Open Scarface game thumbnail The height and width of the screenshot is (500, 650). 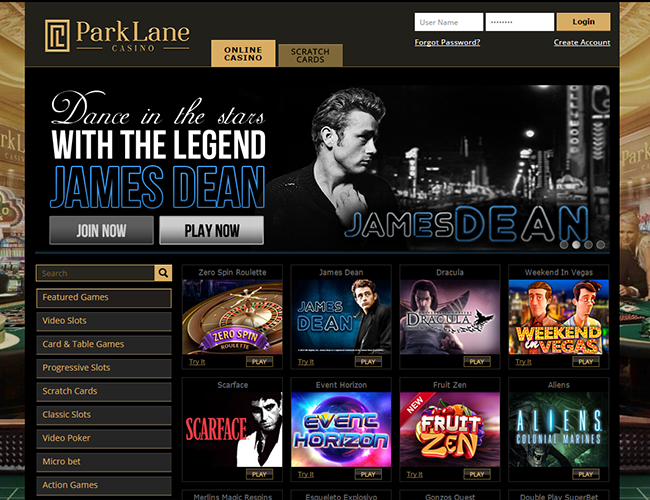pos(233,430)
